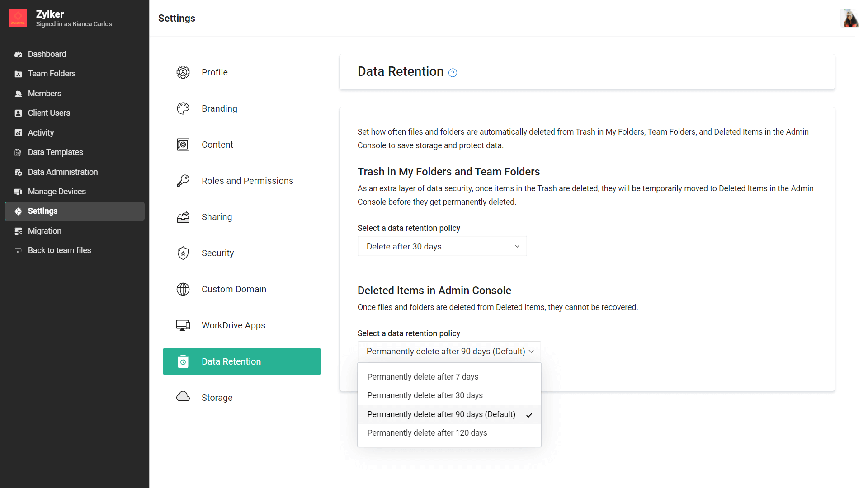The height and width of the screenshot is (488, 868).
Task: Click the Branding palette icon
Action: tap(183, 108)
